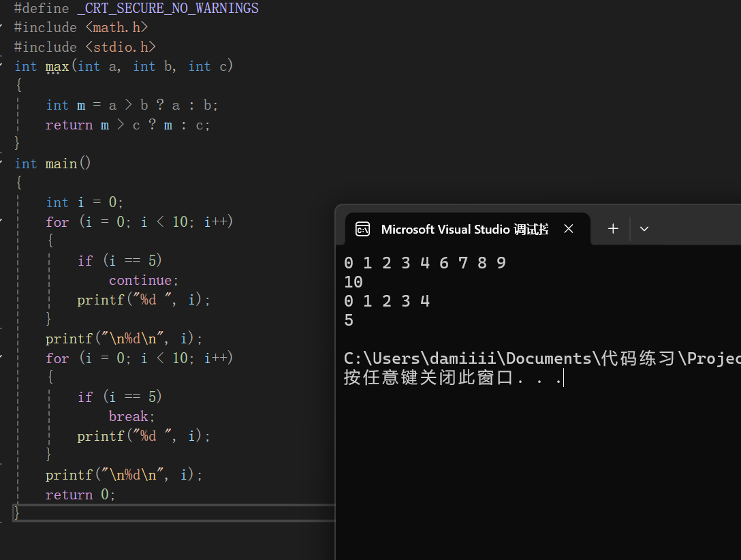Click the #include <math.h> line
The image size is (741, 560).
tap(81, 27)
